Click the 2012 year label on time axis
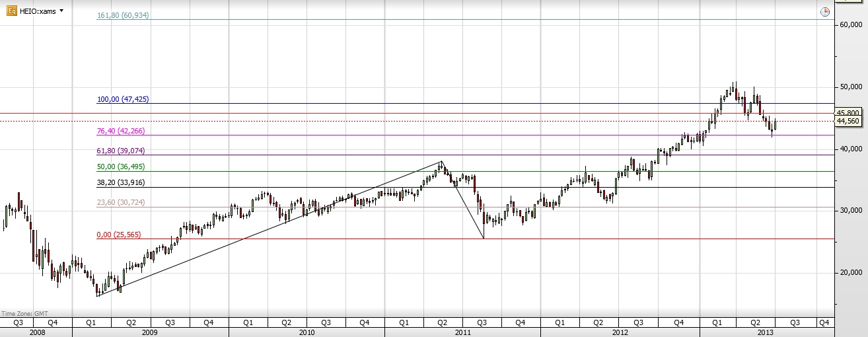Viewport: 868px width, 337px height. click(x=619, y=332)
